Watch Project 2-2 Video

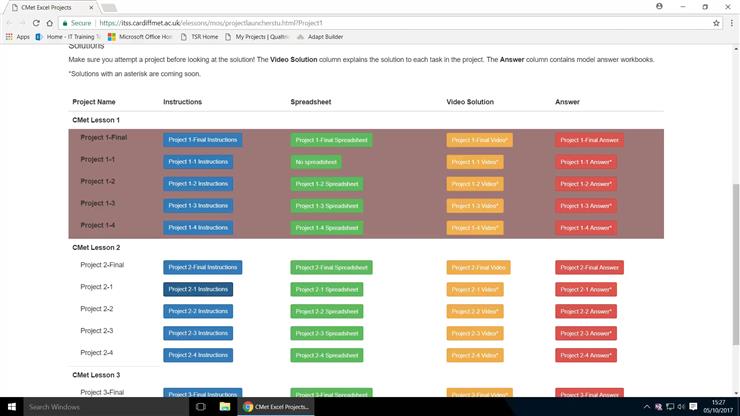[475, 312]
